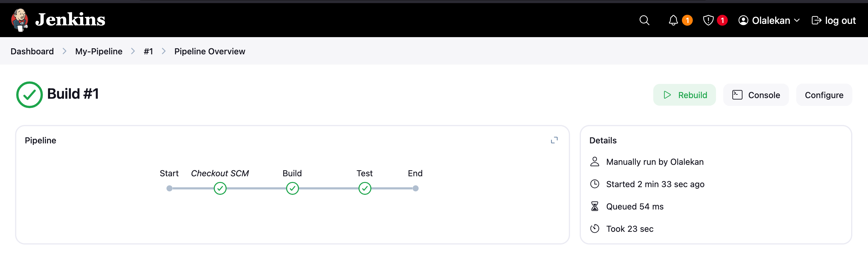
Task: Click the Configure button
Action: click(824, 95)
